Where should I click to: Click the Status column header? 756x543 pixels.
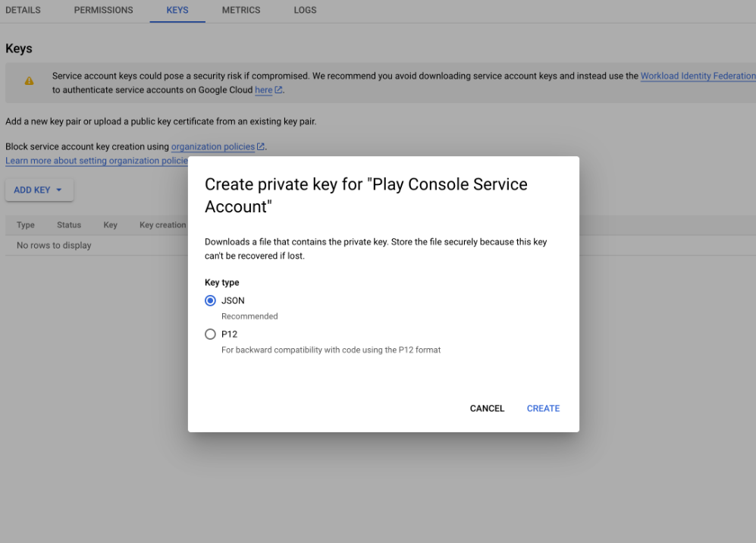tap(68, 224)
